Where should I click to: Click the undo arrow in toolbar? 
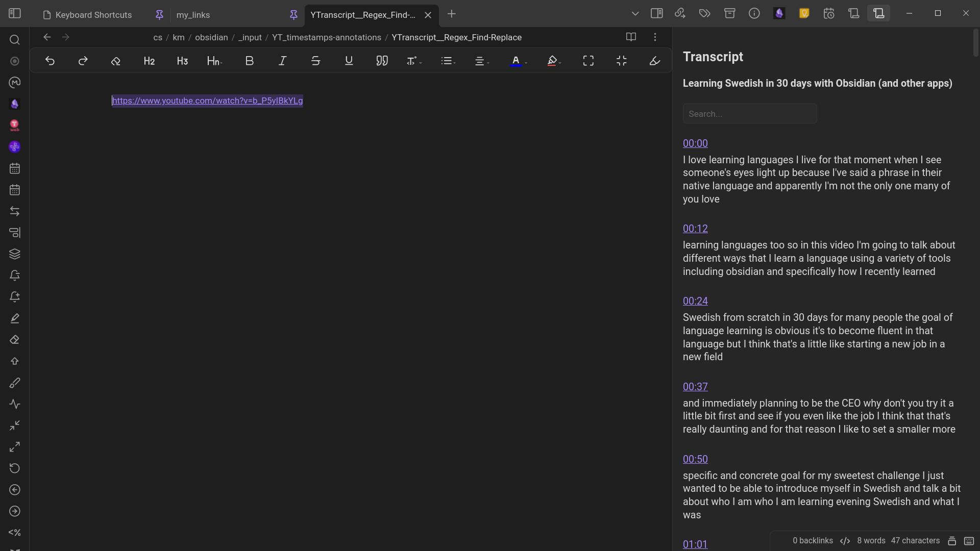[50, 61]
